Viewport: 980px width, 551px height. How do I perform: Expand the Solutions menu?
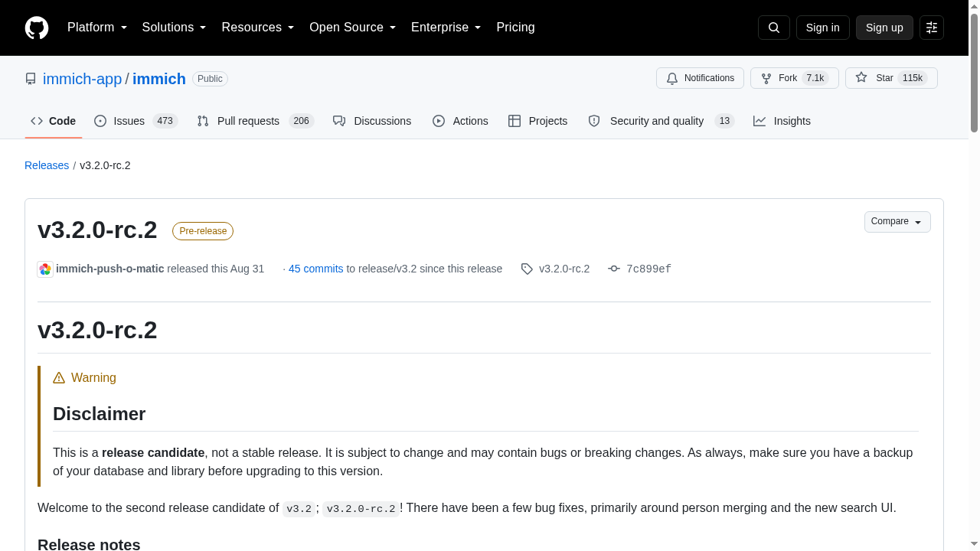[175, 28]
